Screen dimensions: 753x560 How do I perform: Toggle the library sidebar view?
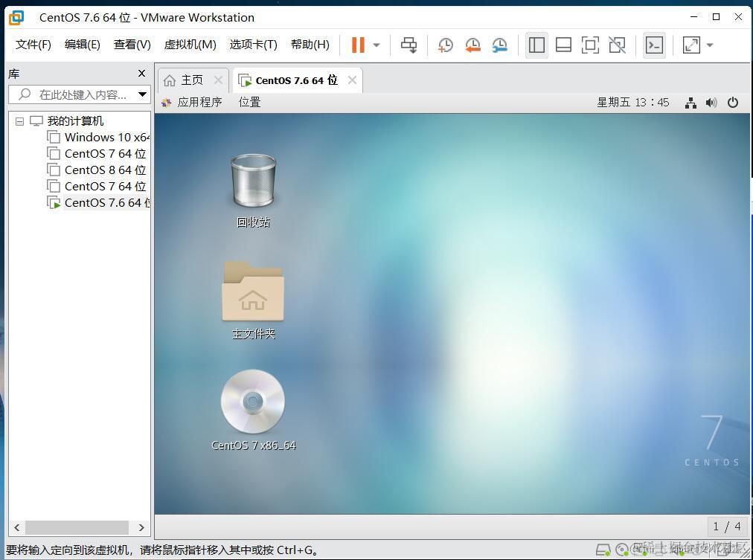(x=536, y=45)
